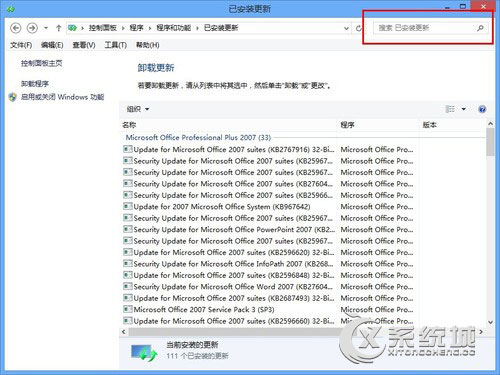Expand the view options dropdown arrow
The height and width of the screenshot is (375, 500).
(463, 109)
